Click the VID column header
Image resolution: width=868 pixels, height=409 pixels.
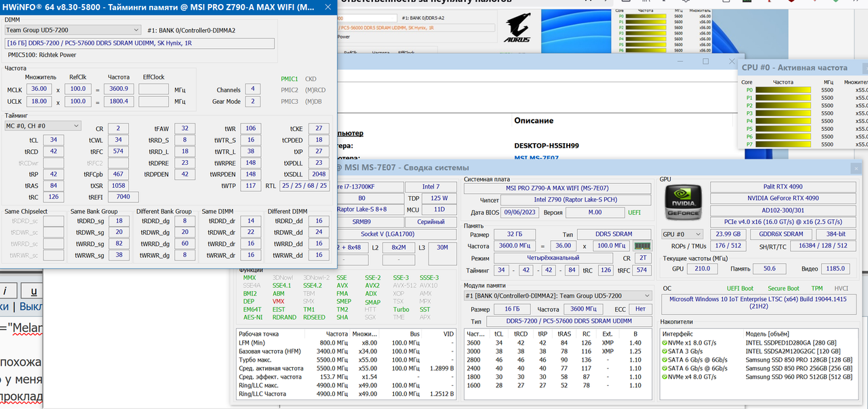click(449, 334)
